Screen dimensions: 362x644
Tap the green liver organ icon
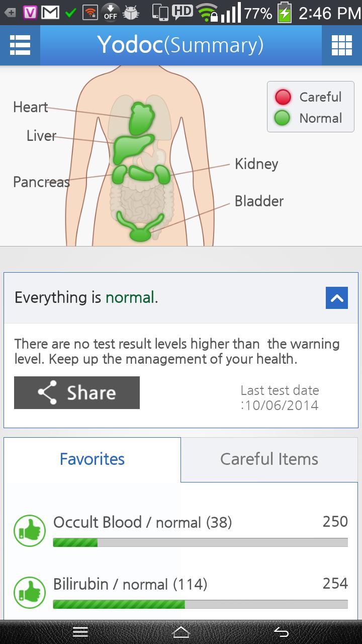[132, 147]
